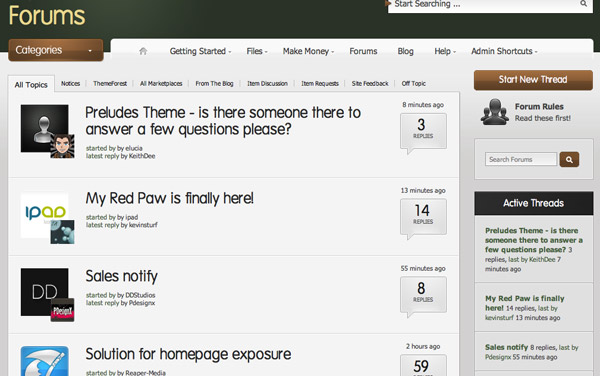Click the 59 replies bubble
The height and width of the screenshot is (376, 600).
[x=423, y=365]
